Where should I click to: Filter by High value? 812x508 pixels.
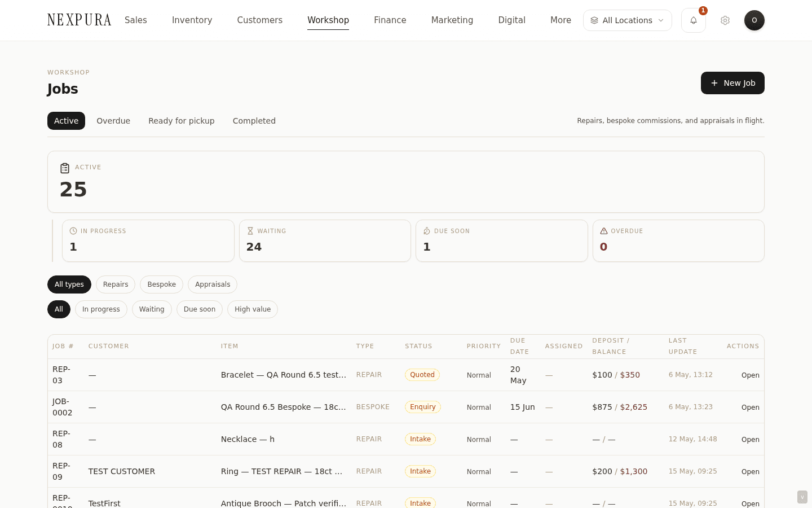tap(253, 309)
